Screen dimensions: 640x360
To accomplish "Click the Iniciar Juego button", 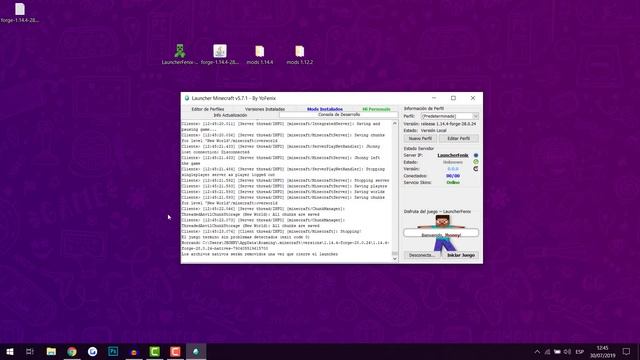I will (x=461, y=255).
